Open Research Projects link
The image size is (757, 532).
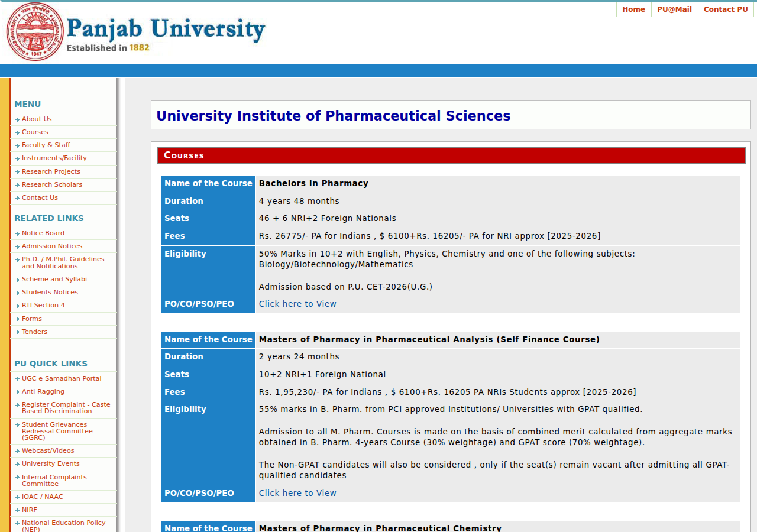tap(51, 171)
